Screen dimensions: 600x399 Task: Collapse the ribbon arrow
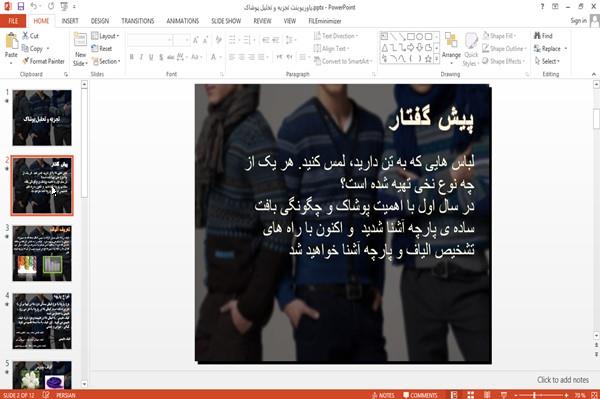pos(593,74)
